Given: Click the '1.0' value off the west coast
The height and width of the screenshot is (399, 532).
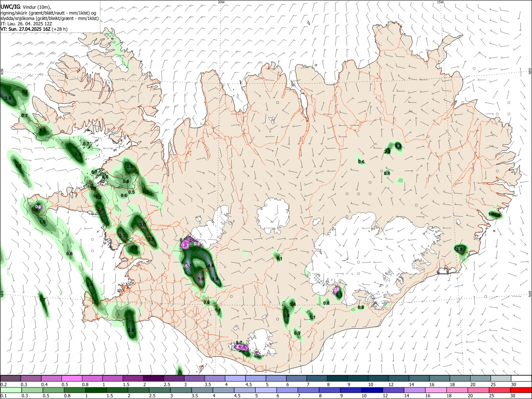Looking at the screenshot, I should point(42,222).
